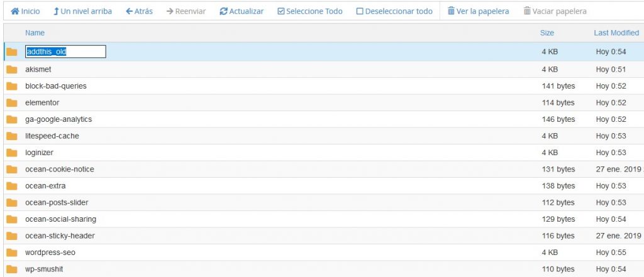Image resolution: width=644 pixels, height=277 pixels.
Task: Select the akismet folder icon
Action: (12, 69)
